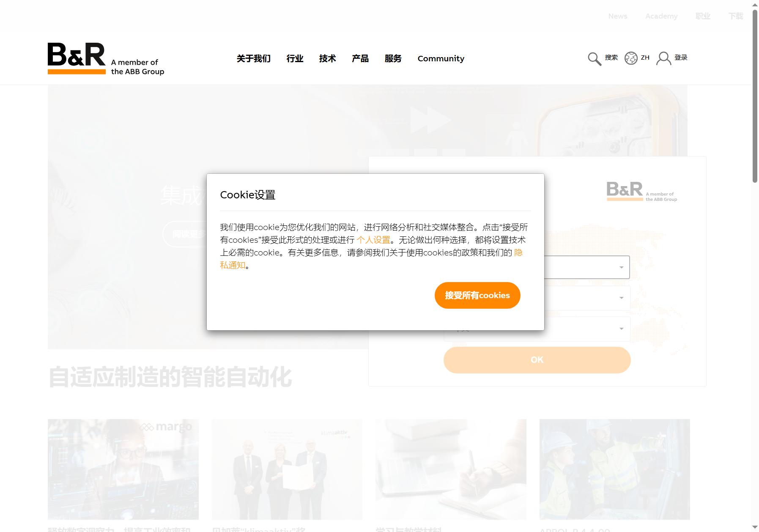759x532 pixels.
Task: Open the 个人设置 link
Action: [x=373, y=240]
